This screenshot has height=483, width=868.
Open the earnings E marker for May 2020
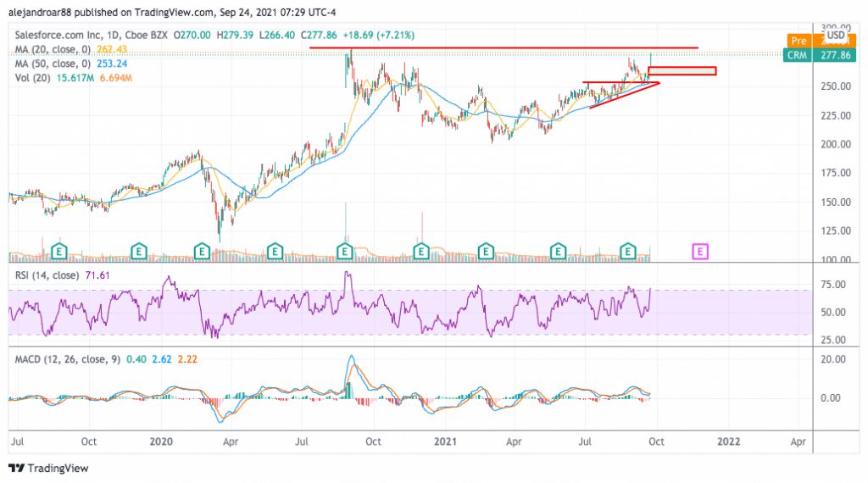coord(275,252)
